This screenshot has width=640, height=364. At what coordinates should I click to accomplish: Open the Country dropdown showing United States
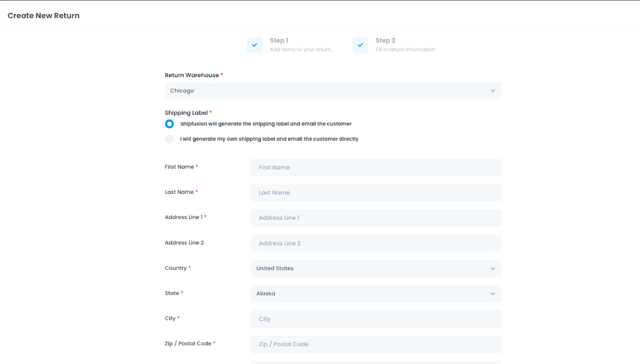point(376,269)
